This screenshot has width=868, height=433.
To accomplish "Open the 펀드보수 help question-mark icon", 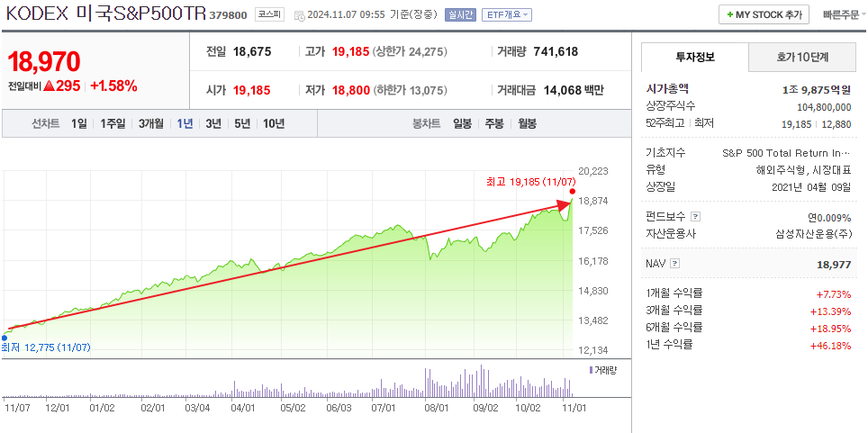I will [x=696, y=216].
